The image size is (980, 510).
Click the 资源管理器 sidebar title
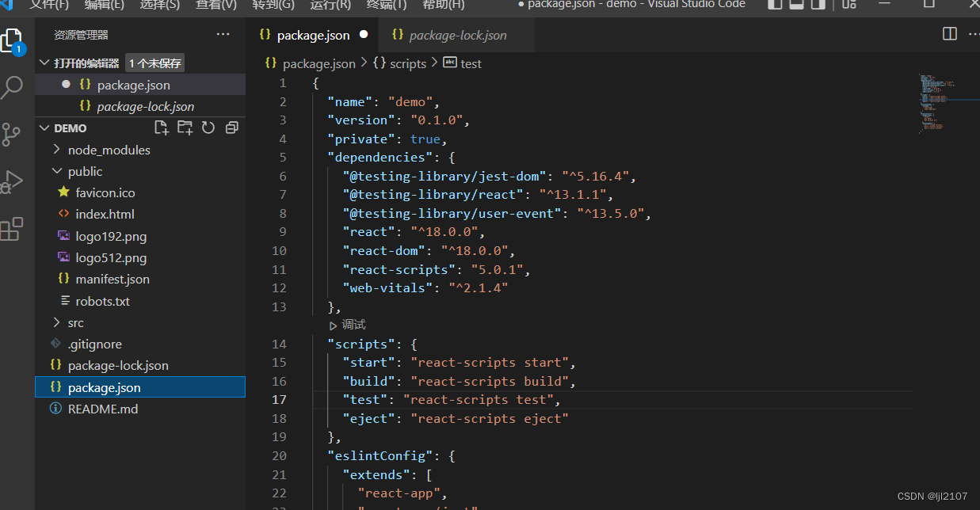point(81,35)
